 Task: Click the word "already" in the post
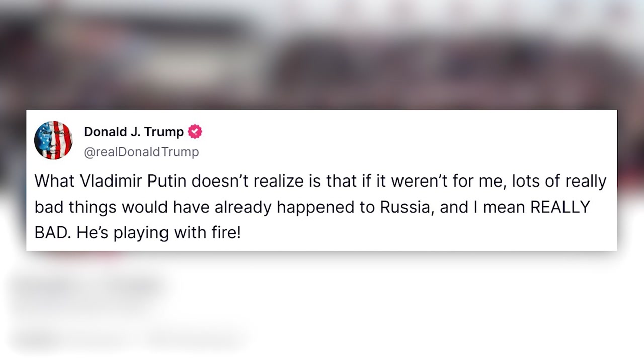(242, 207)
